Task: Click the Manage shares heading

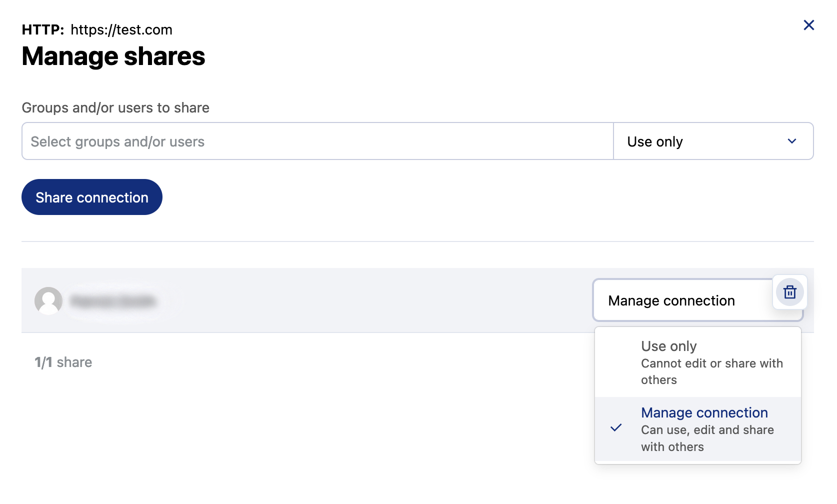Action: click(113, 56)
